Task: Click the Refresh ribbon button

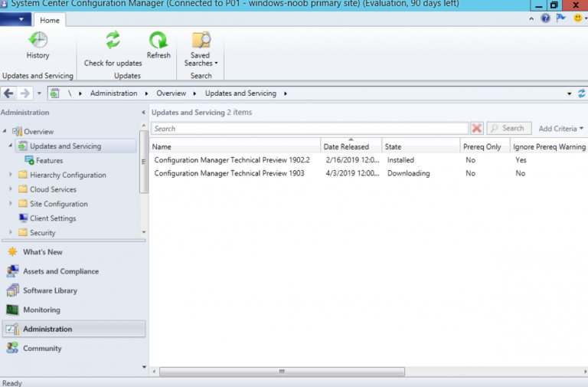Action: [x=158, y=45]
